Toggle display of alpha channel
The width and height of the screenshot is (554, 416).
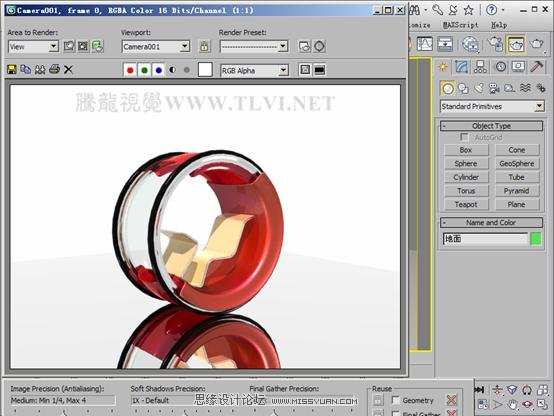pos(172,70)
